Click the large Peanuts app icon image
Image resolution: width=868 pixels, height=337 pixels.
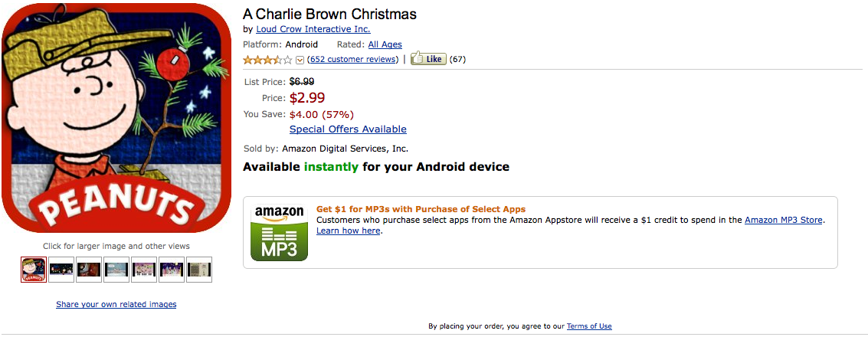(116, 118)
